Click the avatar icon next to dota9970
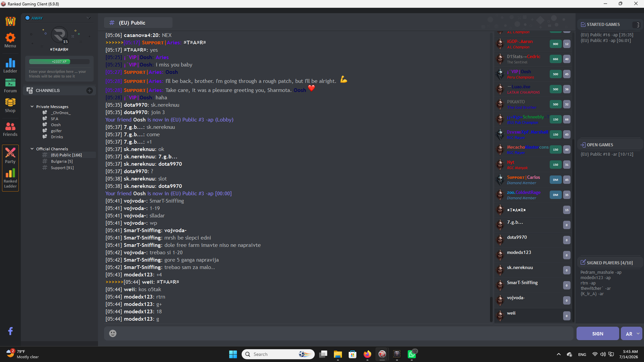The image size is (644, 362). coord(500,239)
